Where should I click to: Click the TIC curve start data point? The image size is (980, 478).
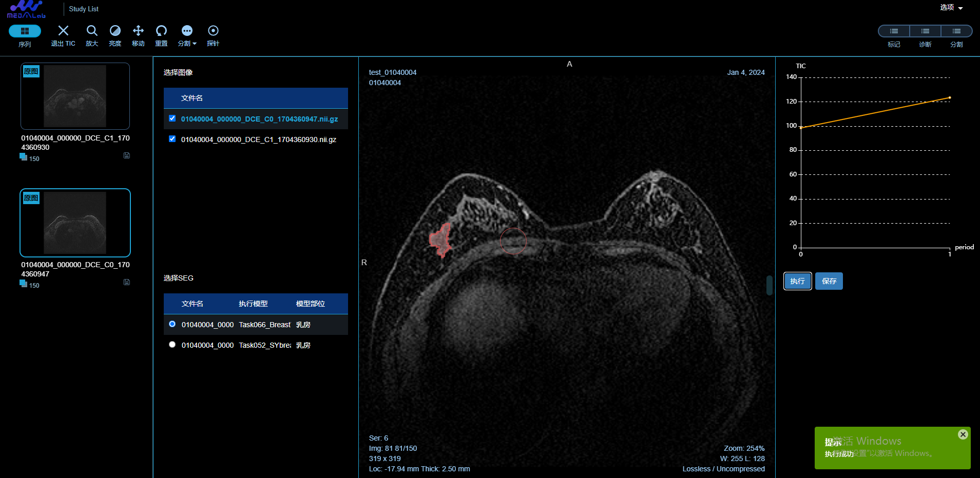coord(801,128)
